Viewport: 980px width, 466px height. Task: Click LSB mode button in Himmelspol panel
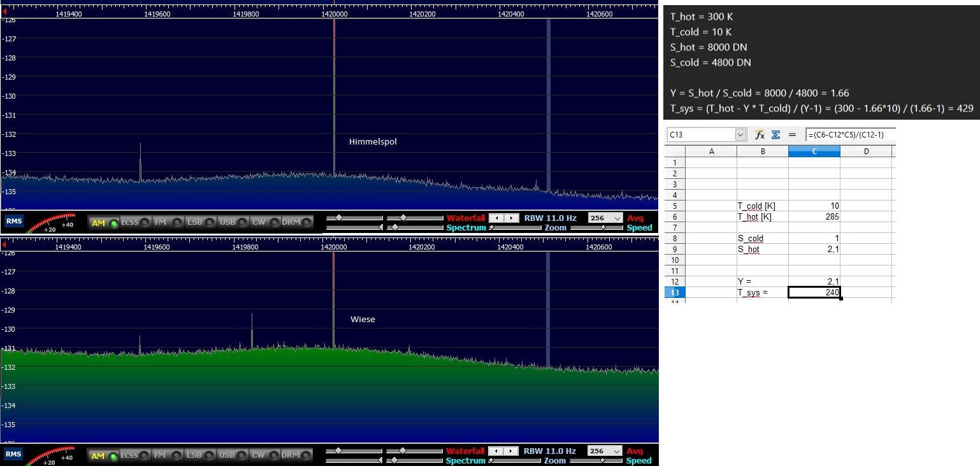200,222
